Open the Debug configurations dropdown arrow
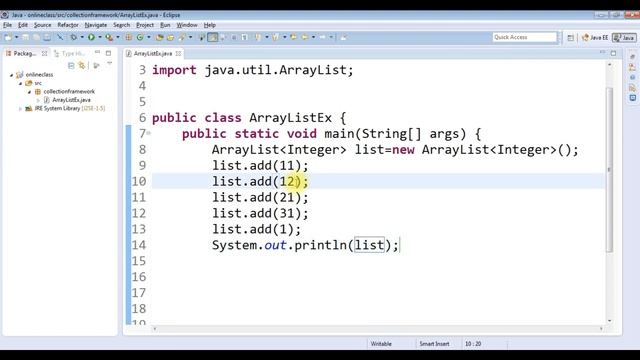Screen dimensions: 640x360 click(x=82, y=37)
